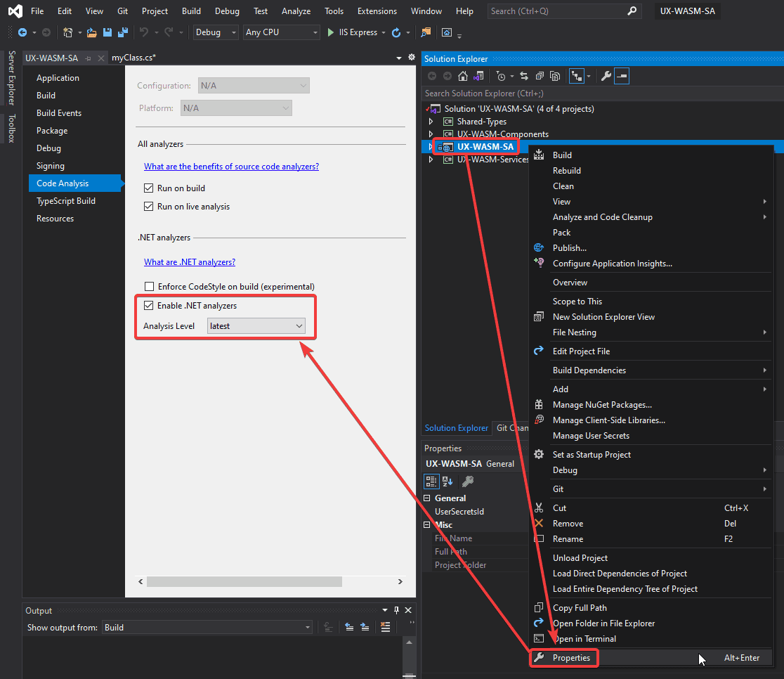Click the Solution Explorer Home icon
Image resolution: width=784 pixels, height=679 pixels.
click(x=463, y=76)
